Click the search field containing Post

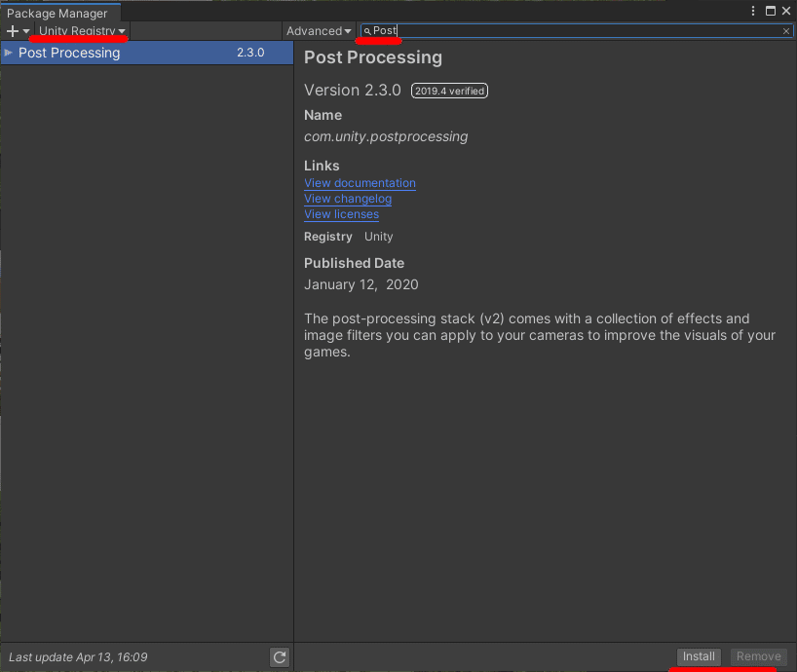click(577, 31)
